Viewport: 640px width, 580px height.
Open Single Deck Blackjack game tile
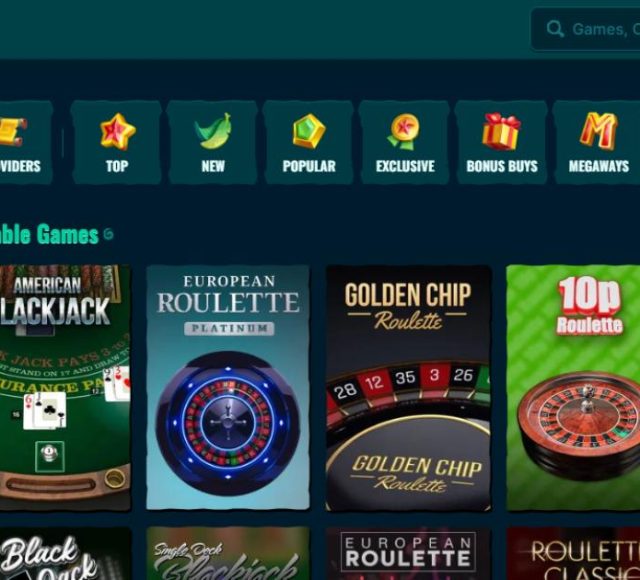click(228, 553)
